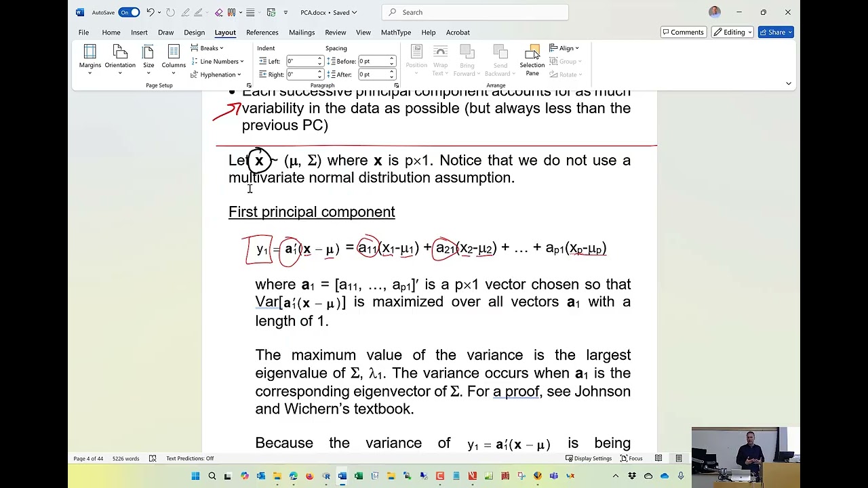Click the taskbar Search icon
The height and width of the screenshot is (488, 868).
click(x=212, y=476)
